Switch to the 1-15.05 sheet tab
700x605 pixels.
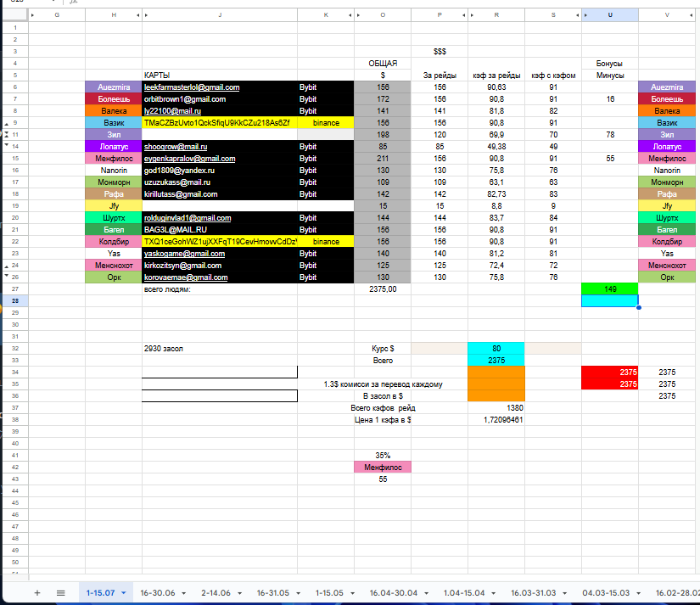point(329,593)
